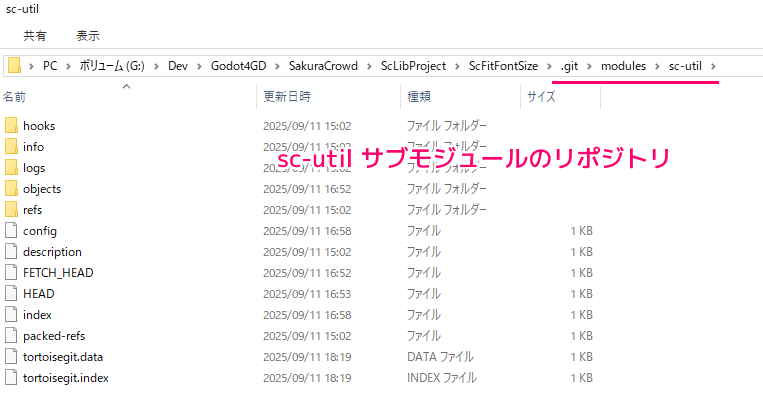
Task: Open the chevron after ScFitFontSize in path
Action: click(549, 66)
